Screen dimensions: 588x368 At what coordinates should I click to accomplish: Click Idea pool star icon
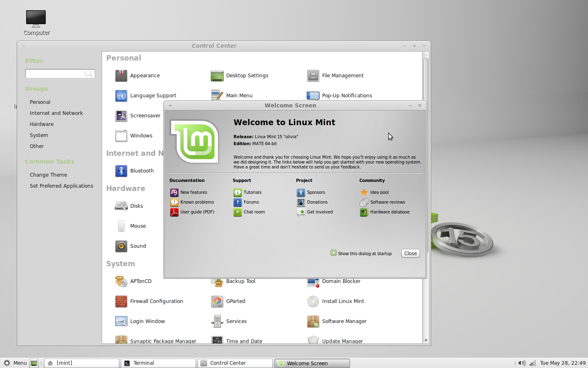point(364,193)
